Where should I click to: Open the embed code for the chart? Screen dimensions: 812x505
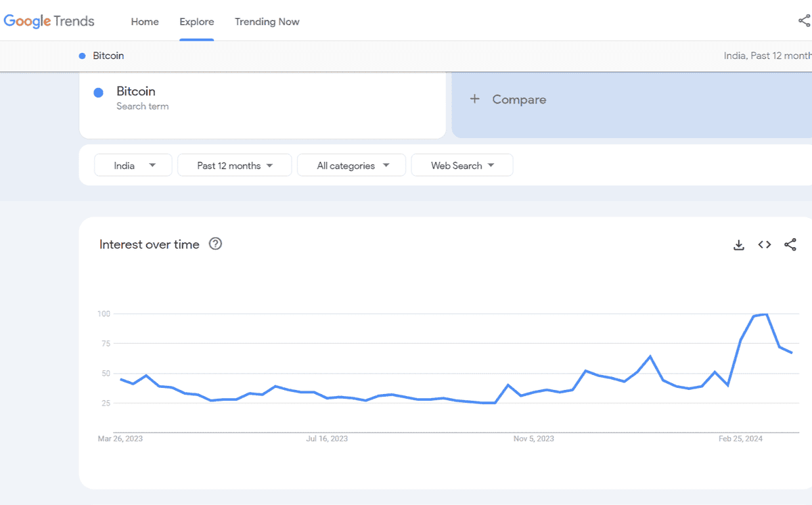[764, 244]
